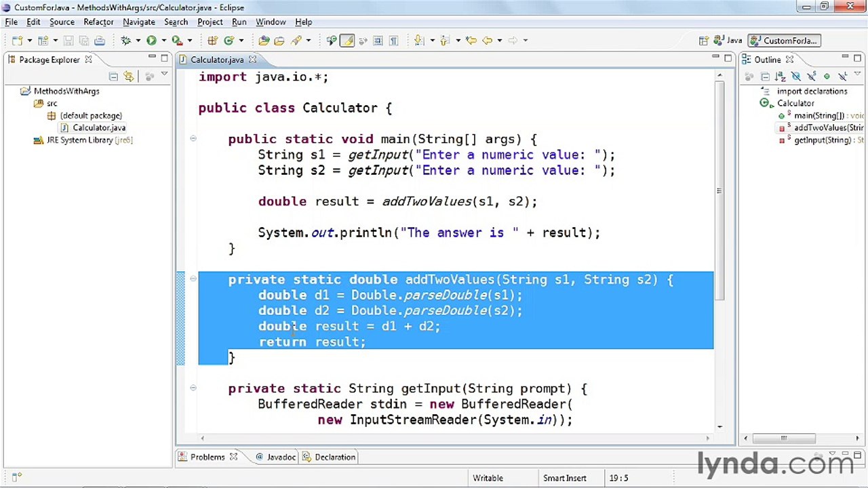The image size is (868, 488).
Task: Open the Run dropdown arrow
Action: (x=163, y=41)
